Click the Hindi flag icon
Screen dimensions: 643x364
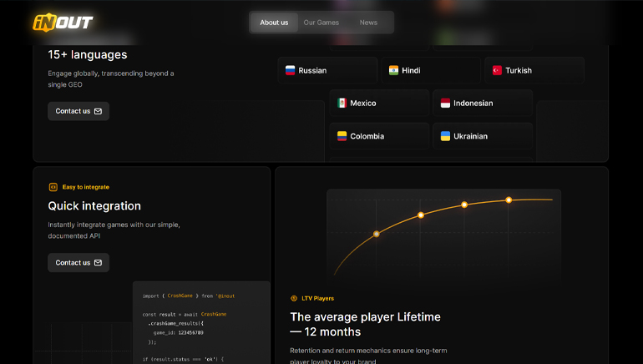click(x=393, y=71)
